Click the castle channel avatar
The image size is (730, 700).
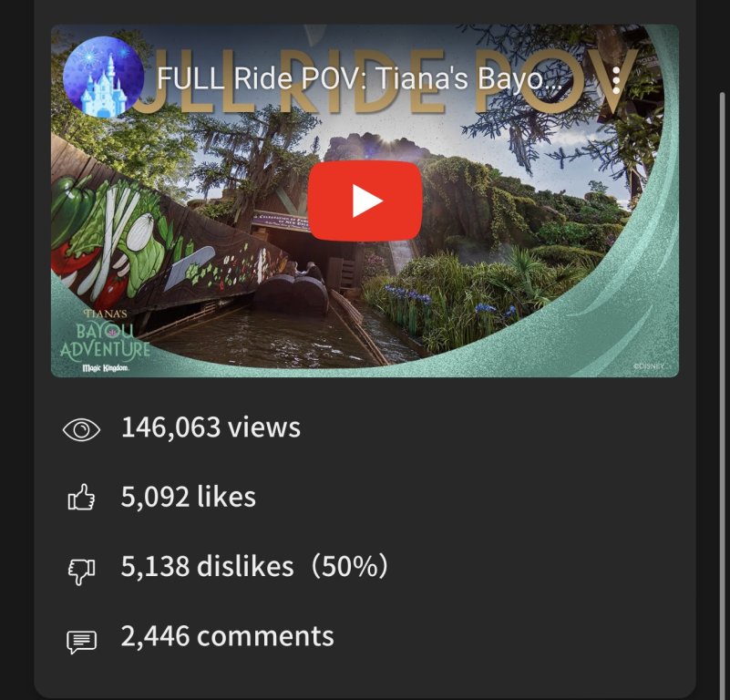click(103, 77)
